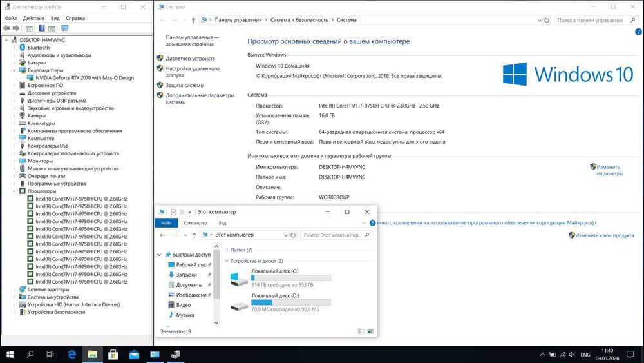
Task: Click blue question-mark help icon in Device Manager
Action: [41, 28]
